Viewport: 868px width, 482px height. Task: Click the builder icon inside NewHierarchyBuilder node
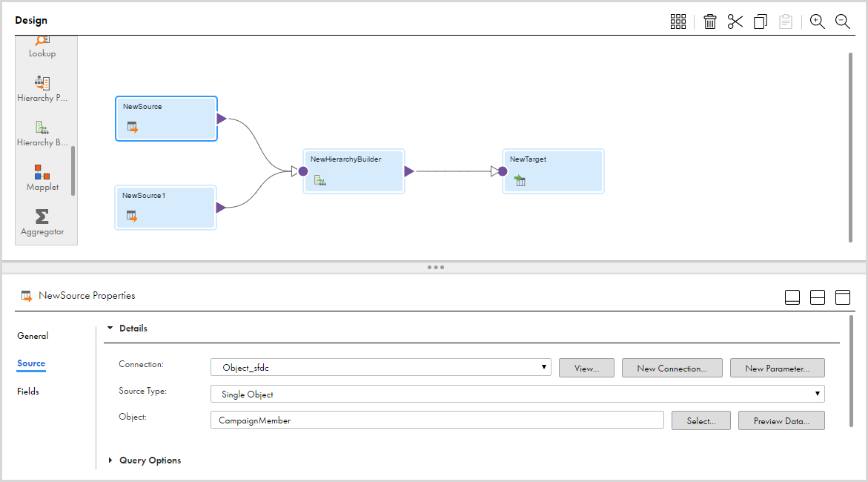[320, 180]
